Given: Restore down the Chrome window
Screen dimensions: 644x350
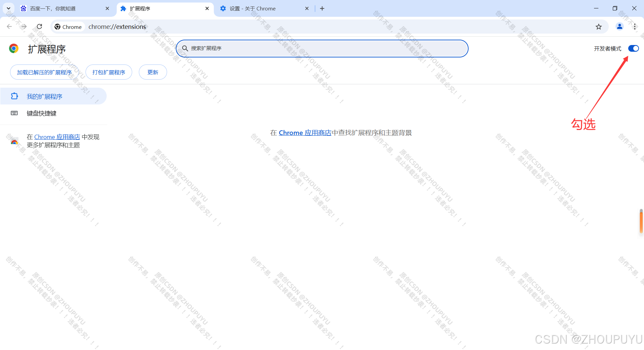Looking at the screenshot, I should tap(615, 8).
